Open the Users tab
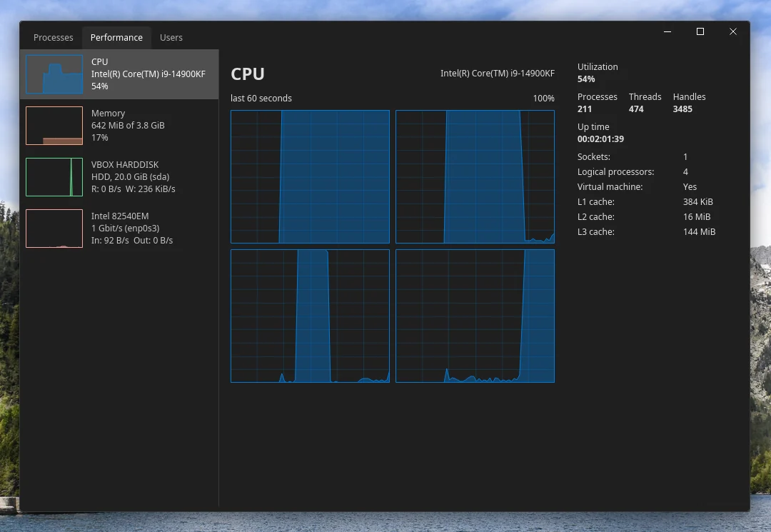This screenshot has width=771, height=532. click(171, 37)
